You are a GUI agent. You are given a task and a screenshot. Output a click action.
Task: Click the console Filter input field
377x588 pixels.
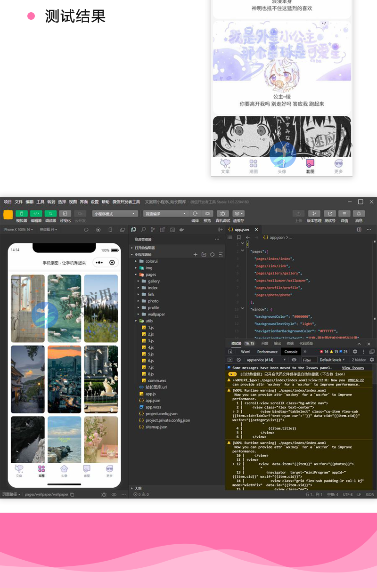coord(309,360)
